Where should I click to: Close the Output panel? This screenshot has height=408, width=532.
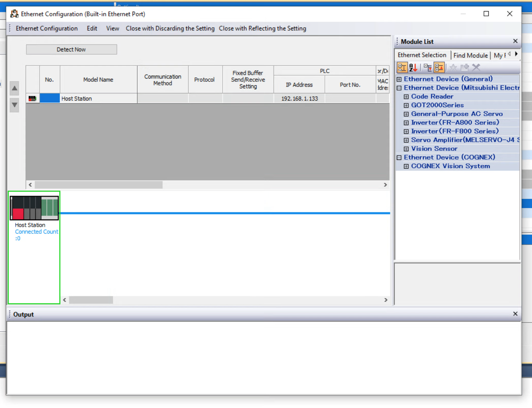pyautogui.click(x=515, y=314)
